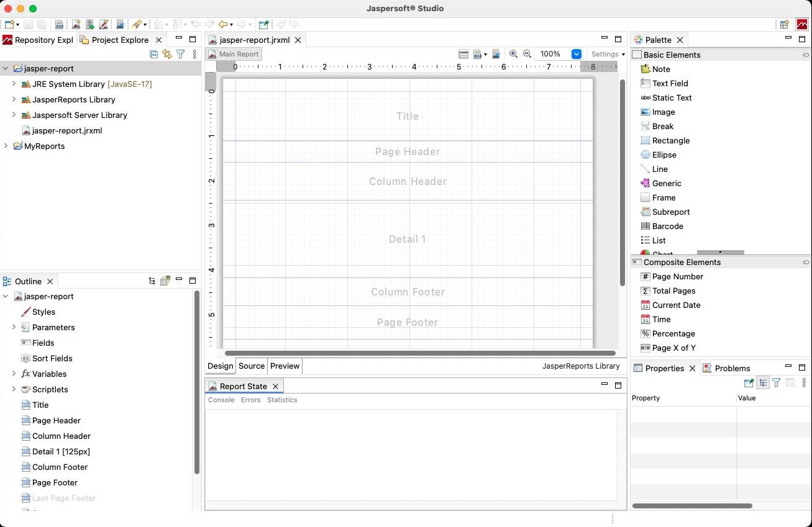
Task: Select the Rectangle palette element
Action: (x=665, y=140)
